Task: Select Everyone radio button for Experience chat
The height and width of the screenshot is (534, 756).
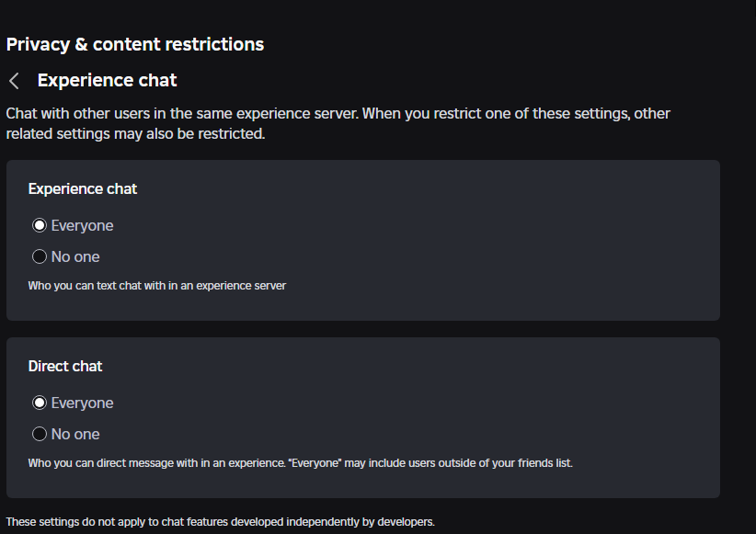Action: pos(40,226)
